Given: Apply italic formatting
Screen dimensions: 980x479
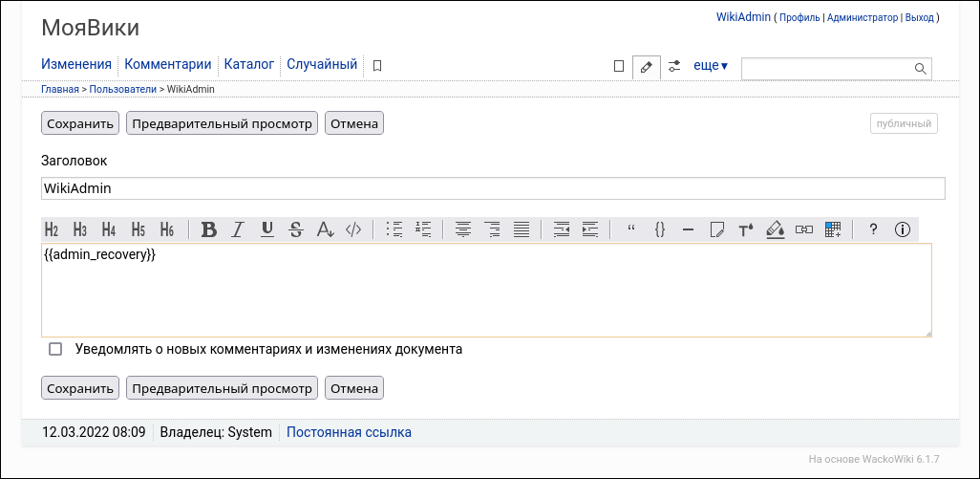Looking at the screenshot, I should coord(238,229).
